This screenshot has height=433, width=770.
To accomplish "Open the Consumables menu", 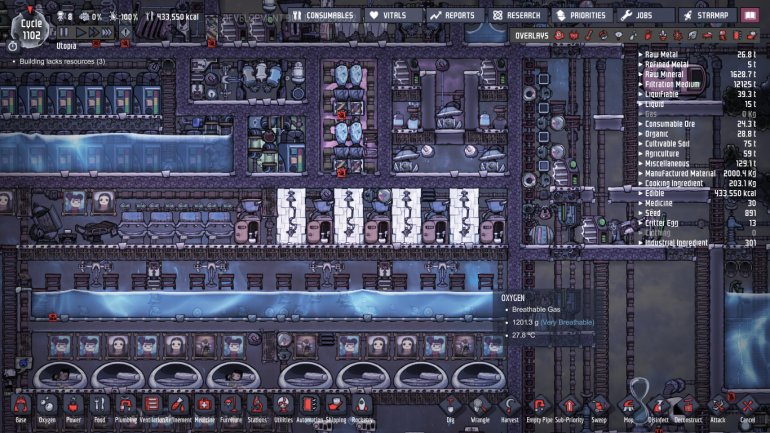I will pos(324,15).
